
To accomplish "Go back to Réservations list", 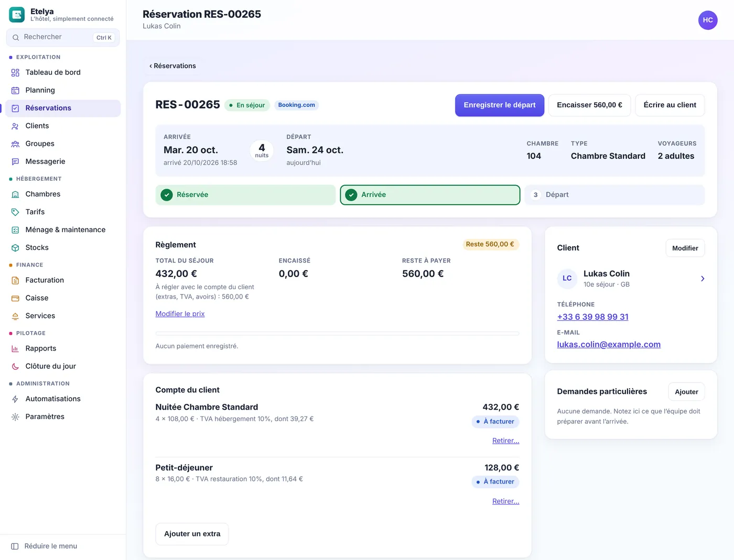I will [x=172, y=66].
